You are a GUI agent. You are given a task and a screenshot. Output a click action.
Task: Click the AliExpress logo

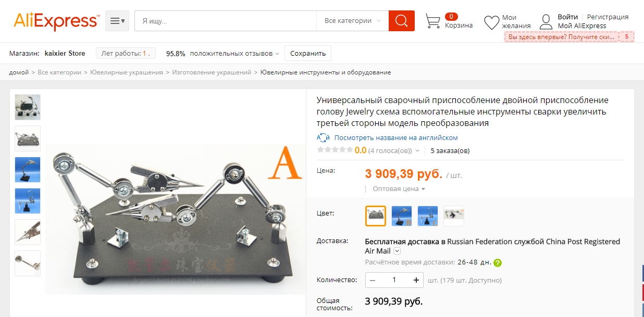(56, 21)
